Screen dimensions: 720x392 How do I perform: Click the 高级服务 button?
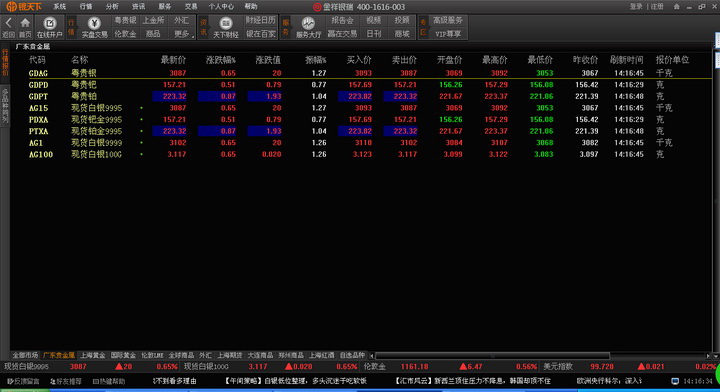(x=448, y=21)
